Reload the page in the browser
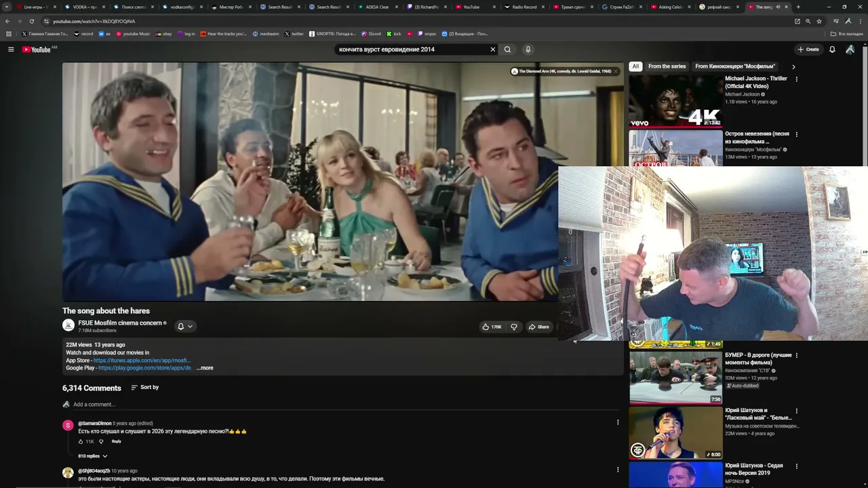868x488 pixels. [x=31, y=21]
